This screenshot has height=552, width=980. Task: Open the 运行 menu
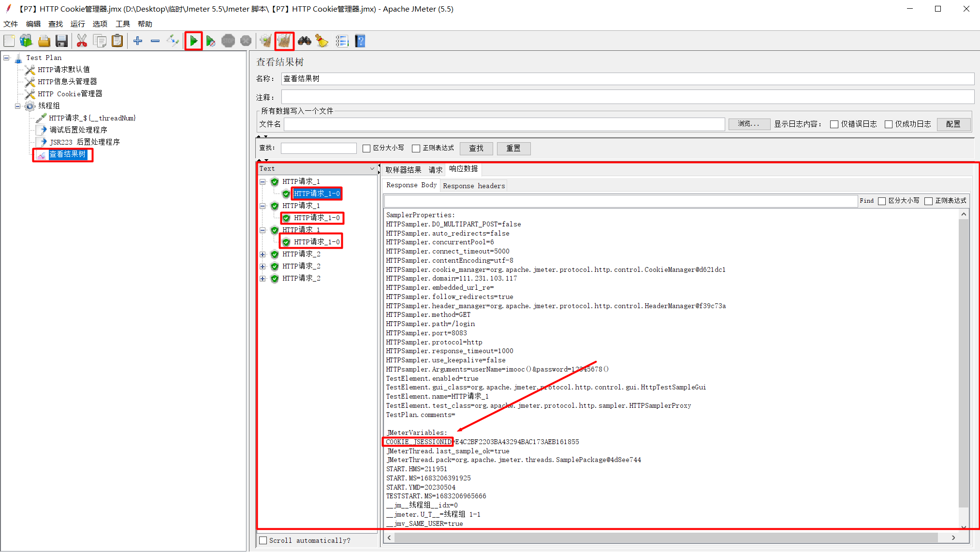tap(77, 24)
